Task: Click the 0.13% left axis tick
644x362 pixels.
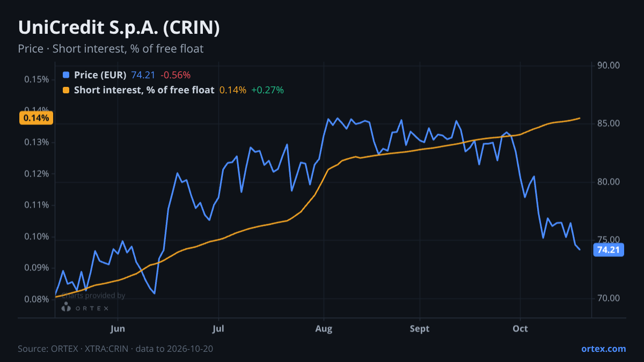Action: [37, 142]
